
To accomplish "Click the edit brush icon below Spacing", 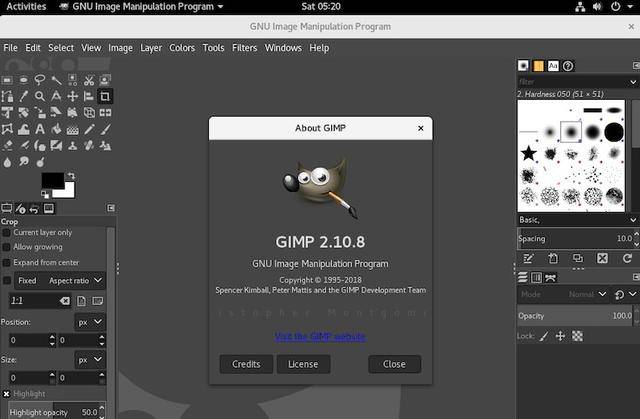I will (528, 258).
